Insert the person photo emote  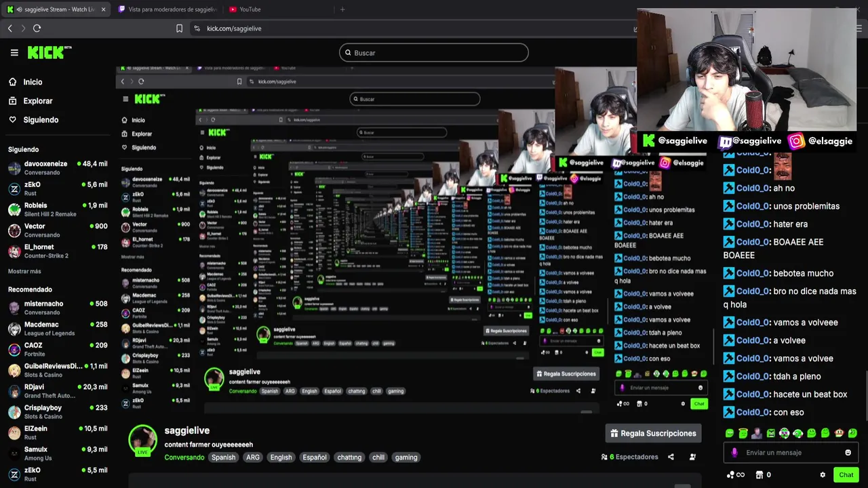[757, 433]
